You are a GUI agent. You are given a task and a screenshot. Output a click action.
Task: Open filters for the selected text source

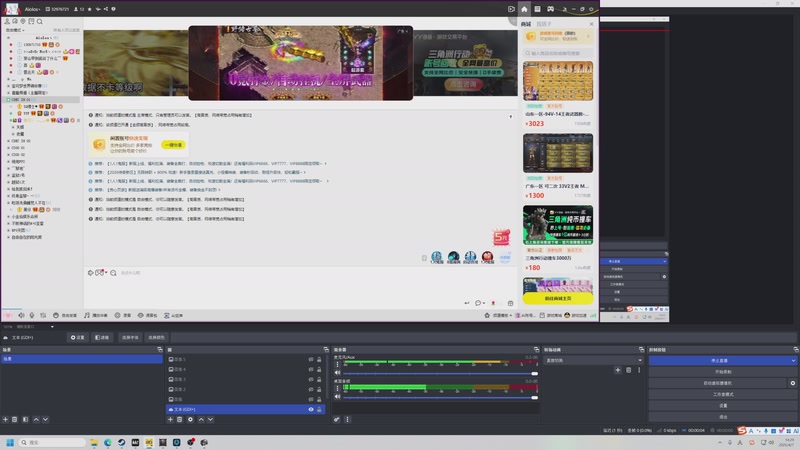tap(102, 337)
